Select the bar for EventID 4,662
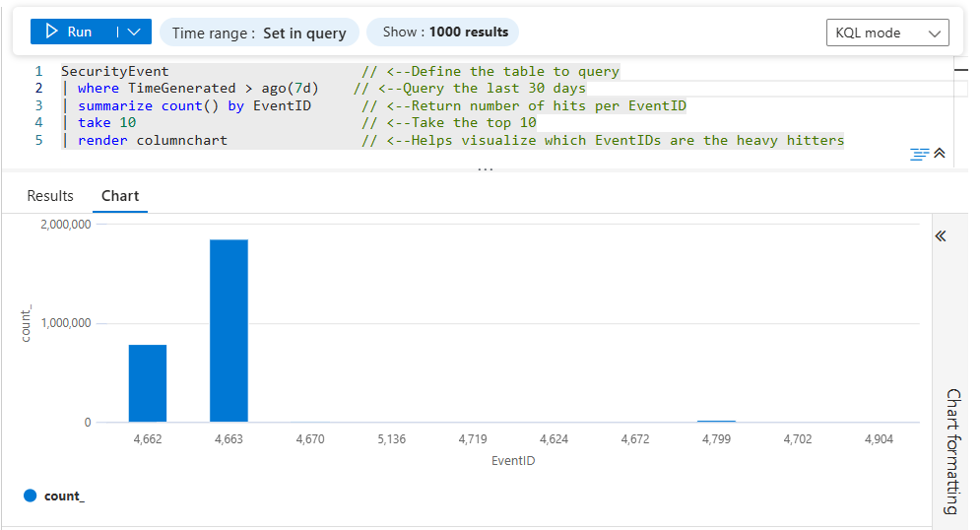This screenshot has height=530, width=980. (148, 383)
